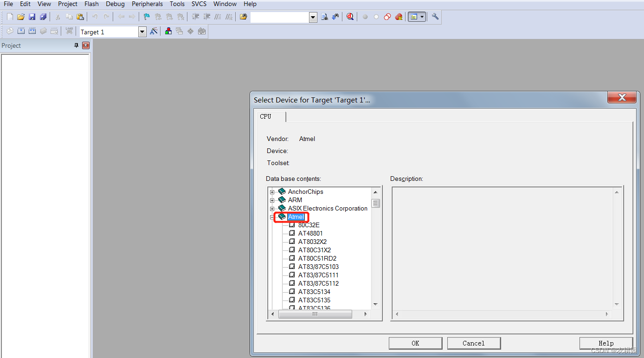This screenshot has width=644, height=358.
Task: Click the Cancel button in the dialog
Action: click(x=474, y=343)
